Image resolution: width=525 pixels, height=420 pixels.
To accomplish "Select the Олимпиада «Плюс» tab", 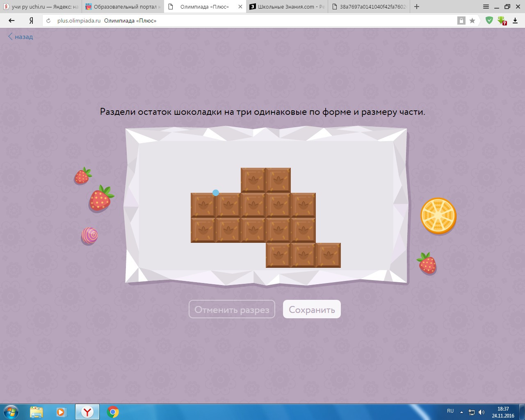I will pyautogui.click(x=205, y=7).
